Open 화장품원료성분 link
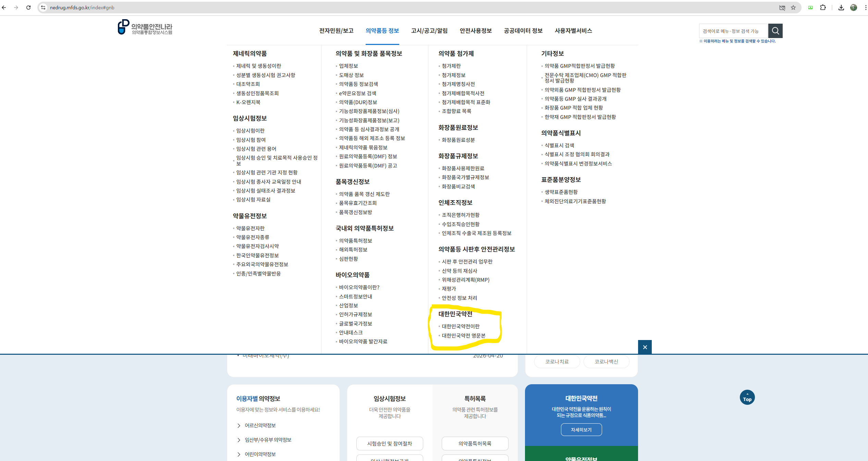Image resolution: width=868 pixels, height=461 pixels. [458, 140]
